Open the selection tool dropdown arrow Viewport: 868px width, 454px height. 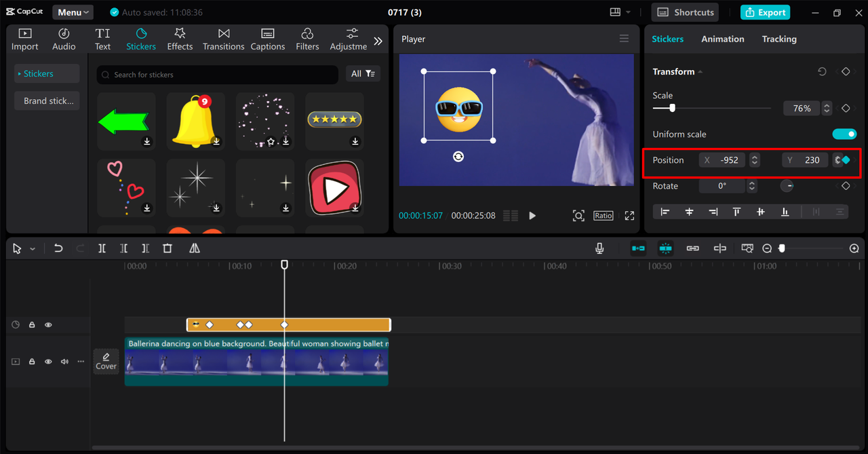coord(32,249)
